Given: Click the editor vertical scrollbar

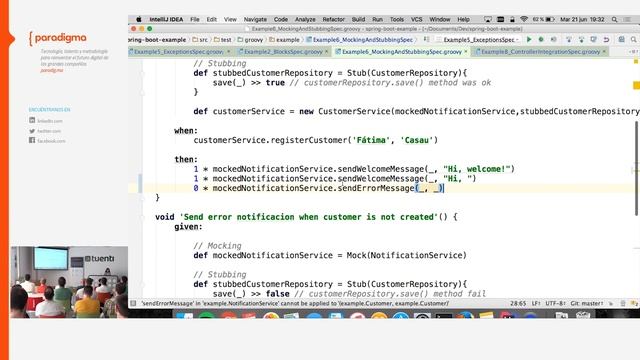Looking at the screenshot, I should pyautogui.click(x=636, y=168).
